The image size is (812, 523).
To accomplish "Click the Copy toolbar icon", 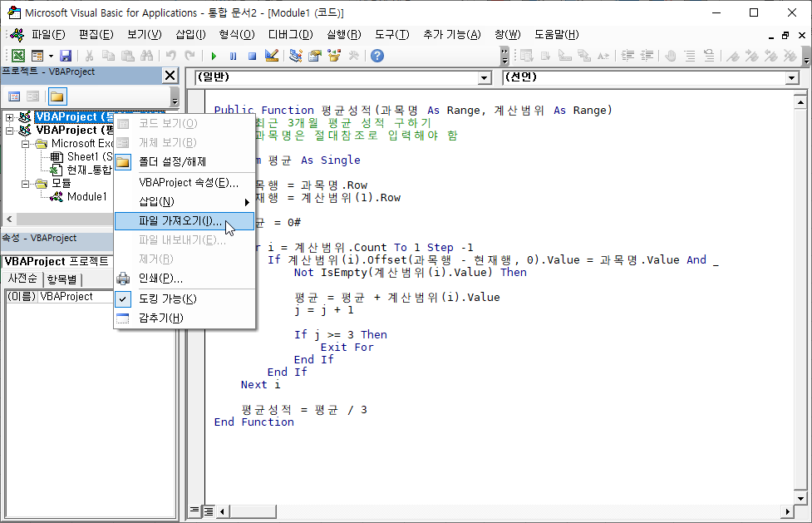I will 108,56.
